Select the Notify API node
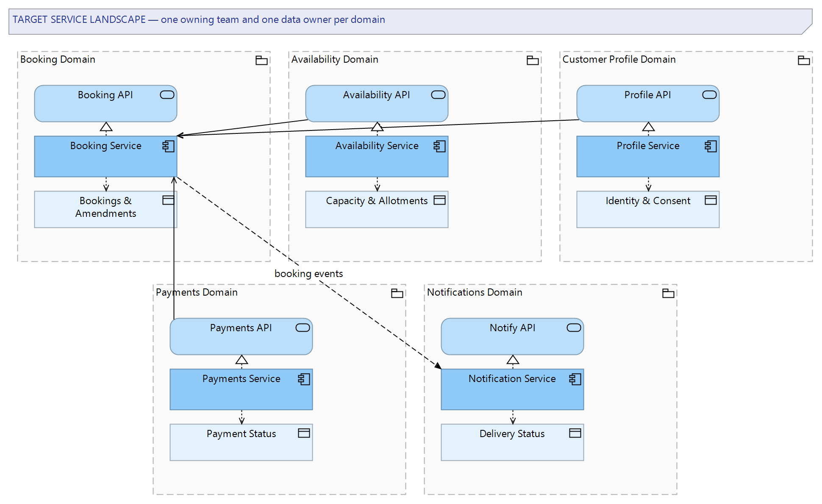Image resolution: width=822 pixels, height=504 pixels. coord(512,337)
